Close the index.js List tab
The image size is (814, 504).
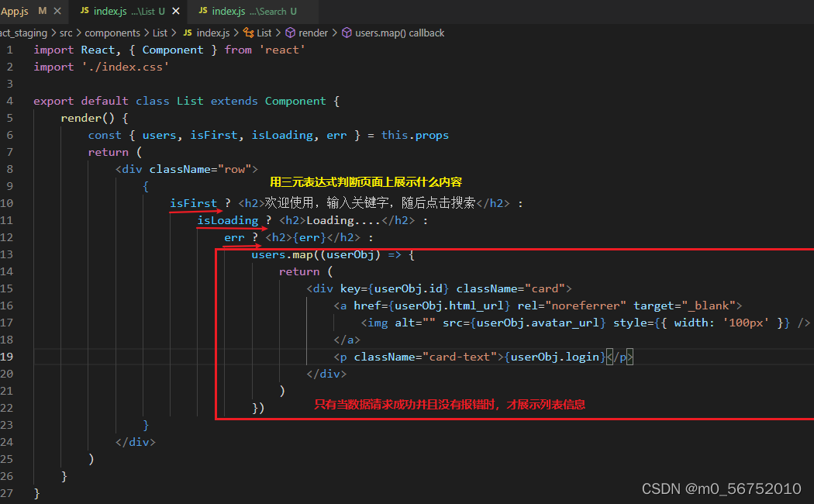[176, 11]
